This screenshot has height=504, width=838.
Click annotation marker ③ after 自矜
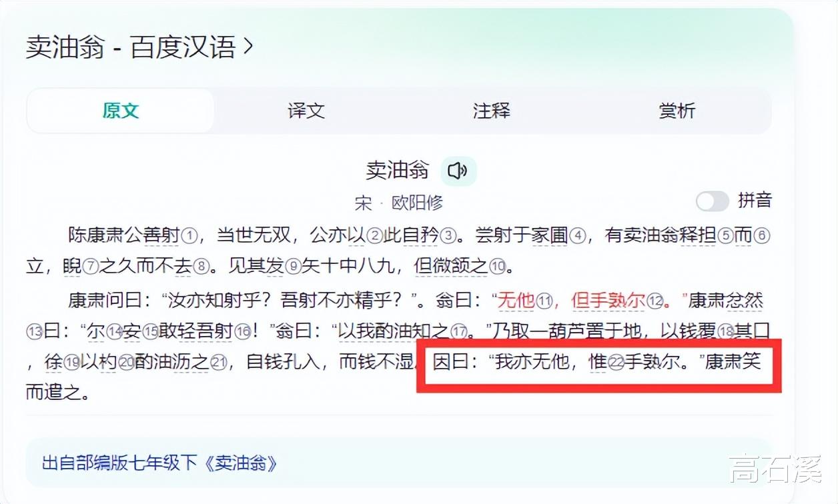click(x=449, y=235)
